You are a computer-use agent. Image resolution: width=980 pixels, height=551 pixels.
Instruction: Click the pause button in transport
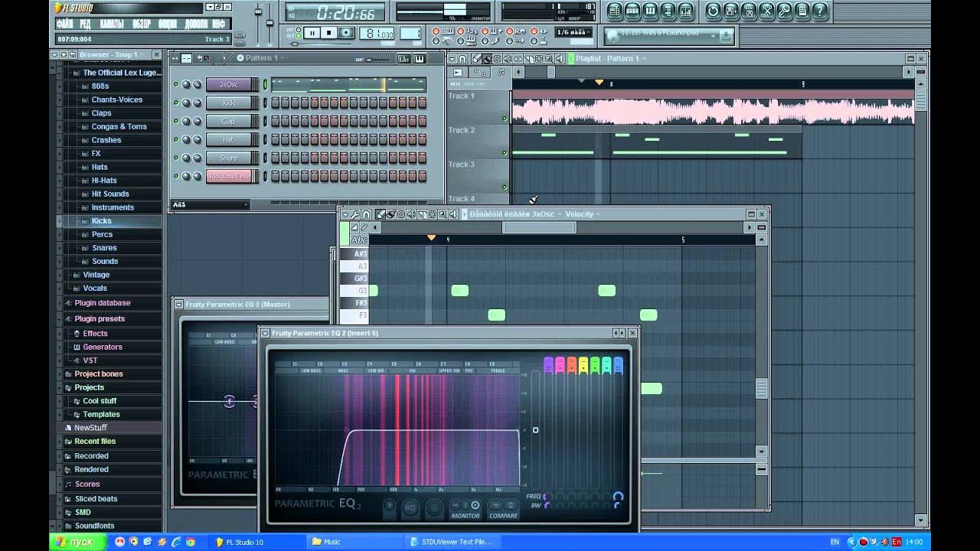coord(312,33)
